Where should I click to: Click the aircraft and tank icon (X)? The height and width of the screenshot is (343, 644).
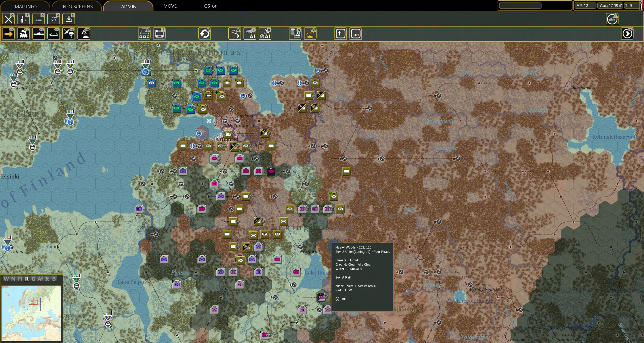[310, 34]
